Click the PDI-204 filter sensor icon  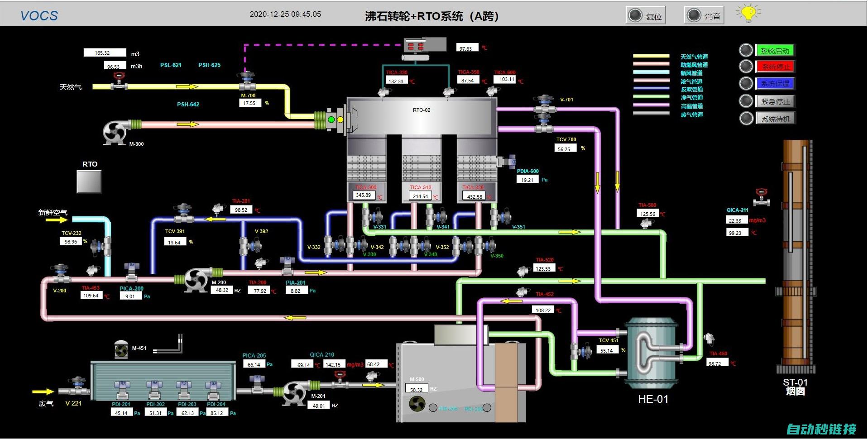213,391
